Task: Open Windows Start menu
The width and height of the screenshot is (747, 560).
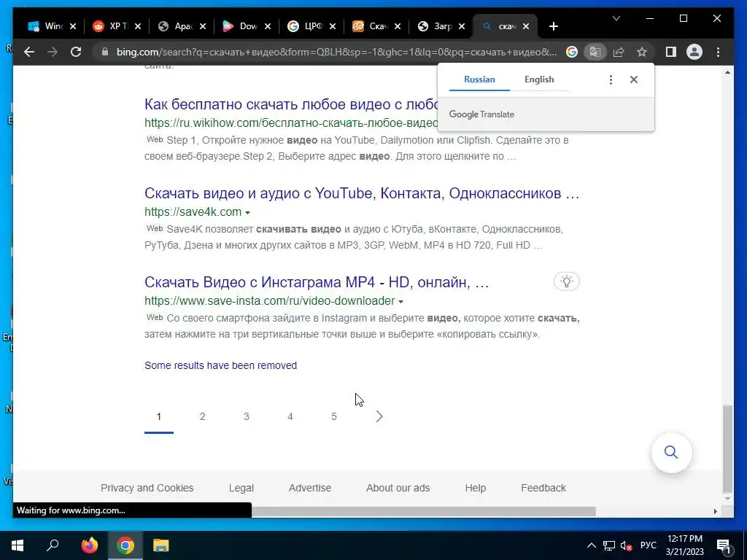Action: (18, 545)
